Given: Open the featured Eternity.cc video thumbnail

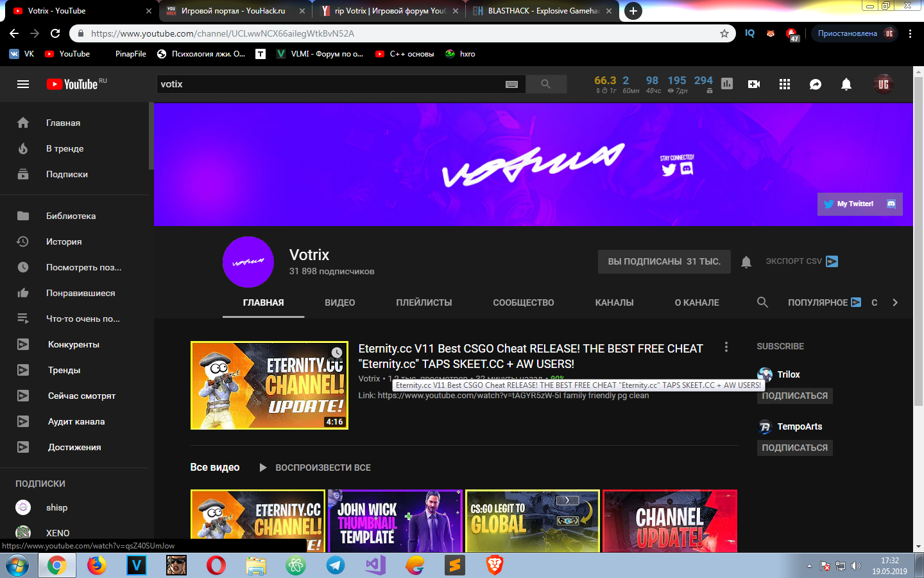Looking at the screenshot, I should pos(269,385).
